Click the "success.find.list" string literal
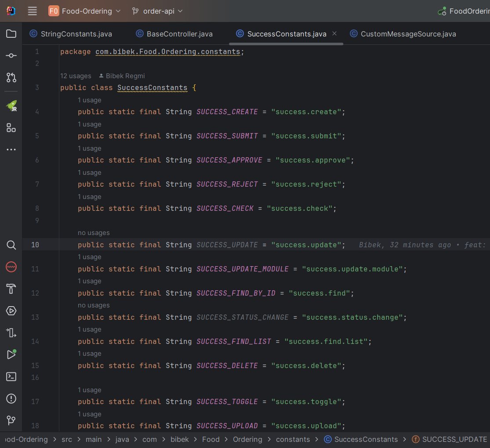This screenshot has height=448, width=490. [326, 341]
